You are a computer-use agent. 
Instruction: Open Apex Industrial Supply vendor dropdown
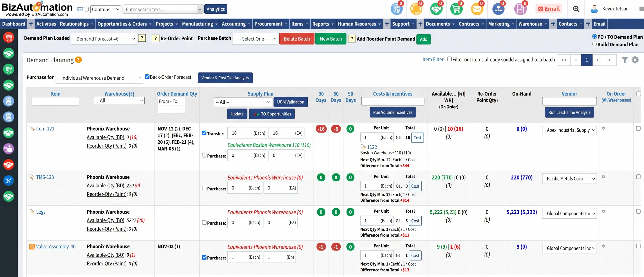click(x=569, y=130)
